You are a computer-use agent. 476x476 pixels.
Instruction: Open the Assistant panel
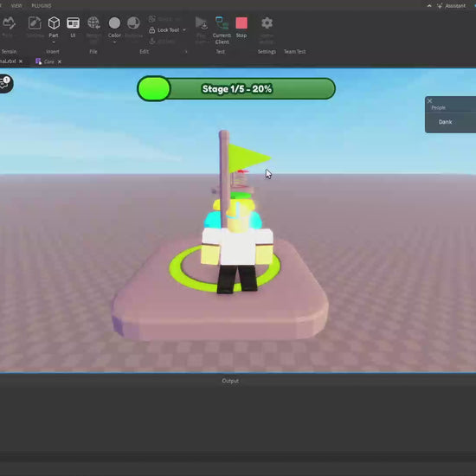point(451,6)
